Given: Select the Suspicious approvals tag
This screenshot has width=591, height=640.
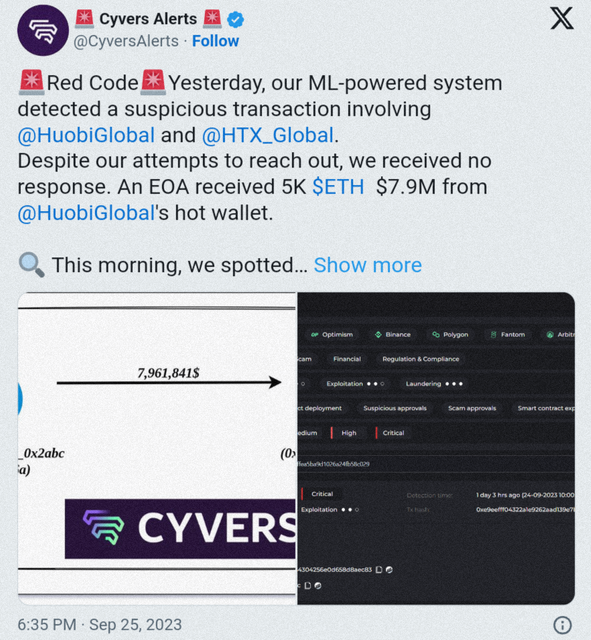Looking at the screenshot, I should click(x=395, y=409).
